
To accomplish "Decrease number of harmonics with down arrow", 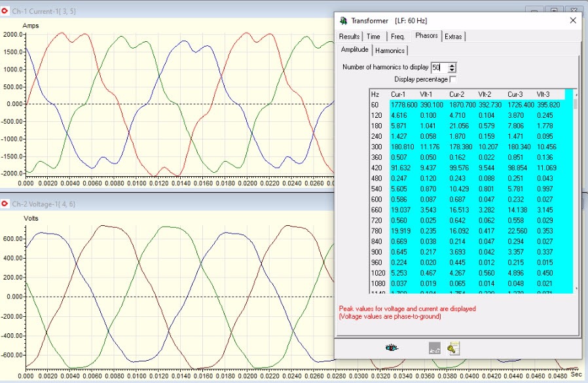I will 452,70.
